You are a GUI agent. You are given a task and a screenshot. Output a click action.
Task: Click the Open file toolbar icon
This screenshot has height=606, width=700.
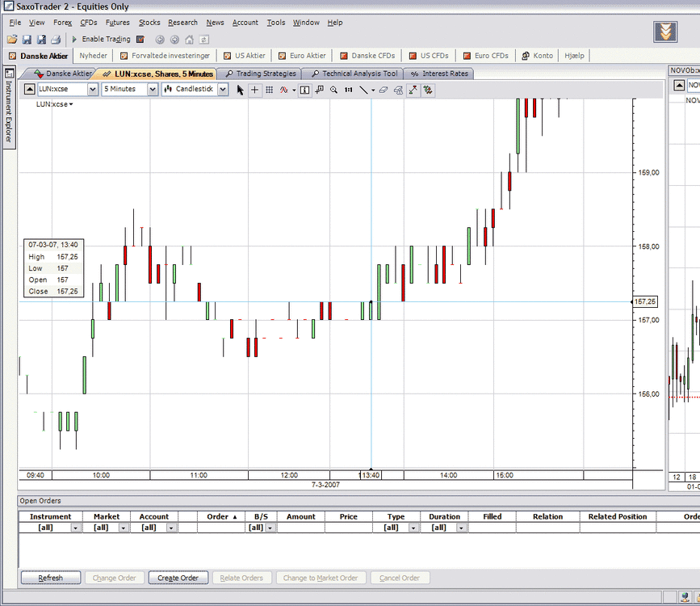(12, 40)
